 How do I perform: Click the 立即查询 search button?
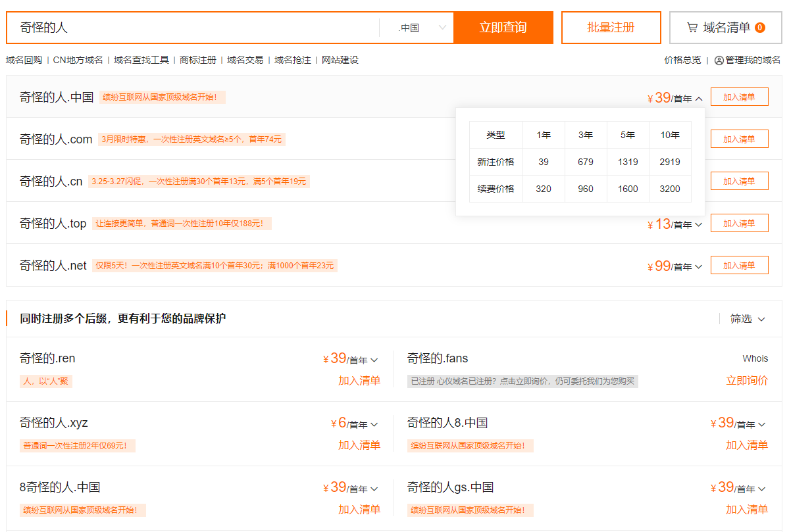[503, 28]
